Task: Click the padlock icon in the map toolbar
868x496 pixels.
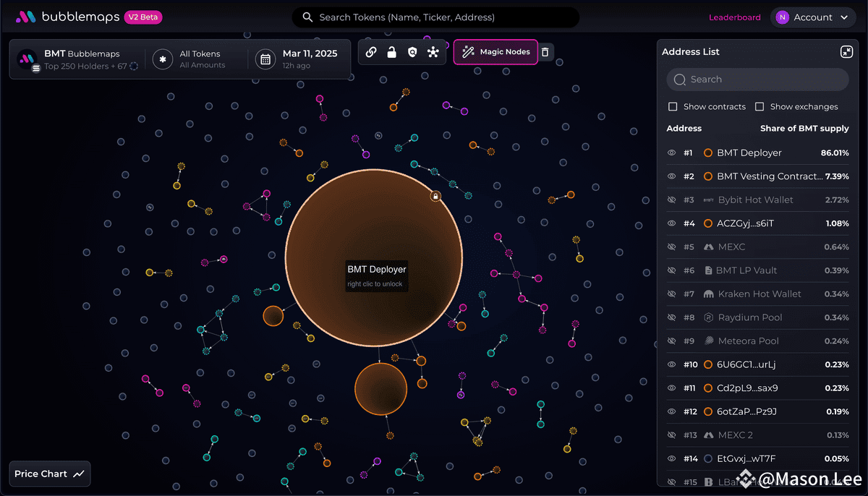Action: [391, 52]
